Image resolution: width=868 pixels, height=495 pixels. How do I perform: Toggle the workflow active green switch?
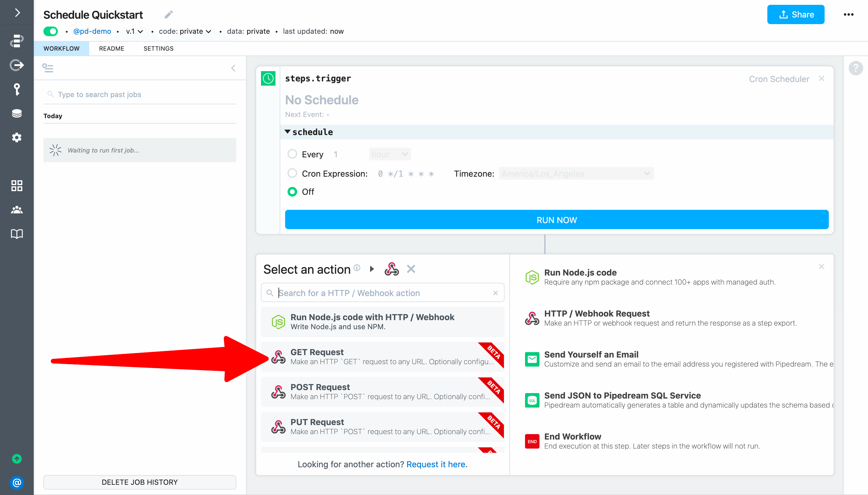[x=51, y=31]
